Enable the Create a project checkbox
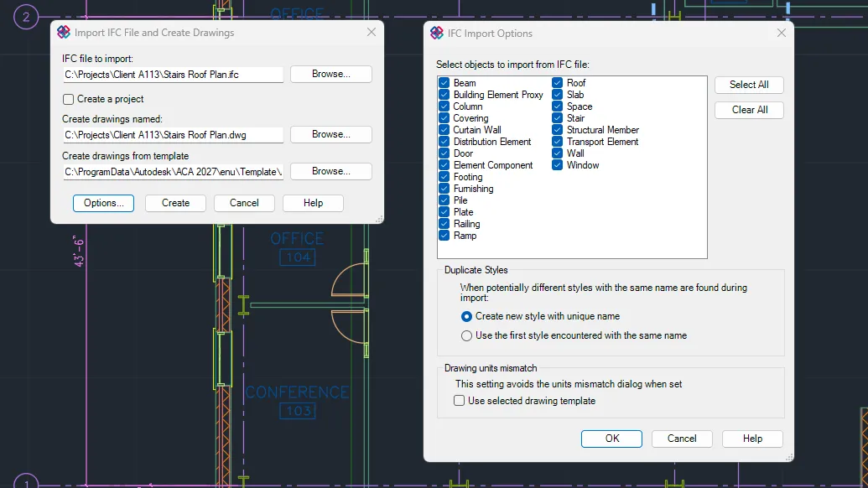This screenshot has width=868, height=488. [69, 99]
